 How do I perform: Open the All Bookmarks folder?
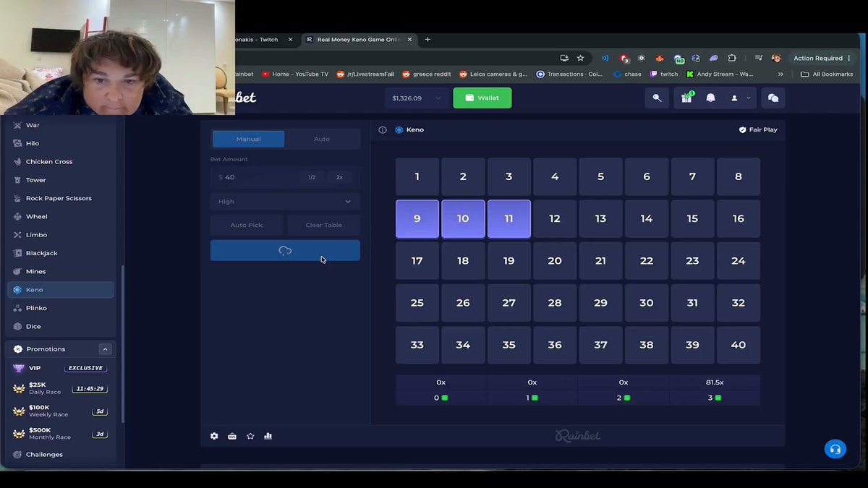click(x=827, y=74)
